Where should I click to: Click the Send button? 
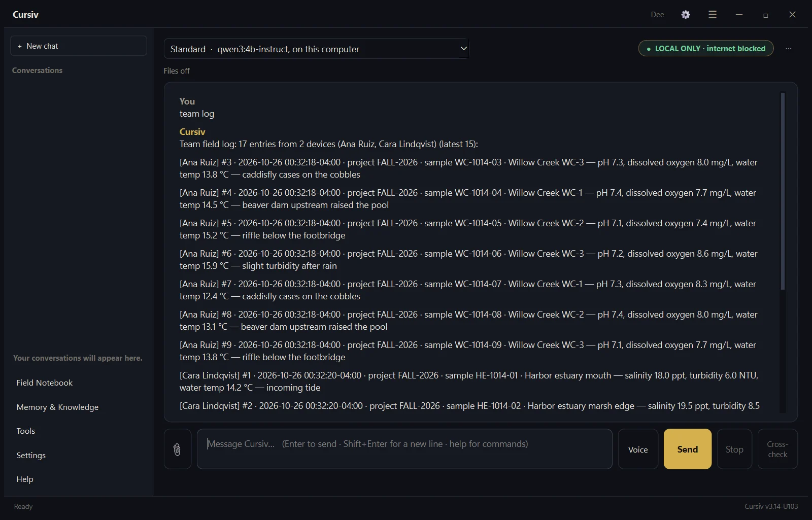pos(688,449)
